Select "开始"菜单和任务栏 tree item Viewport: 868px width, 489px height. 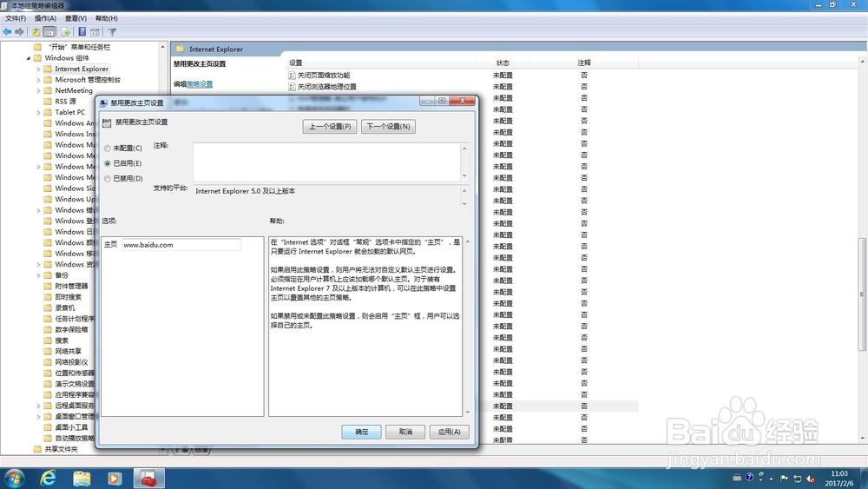79,47
